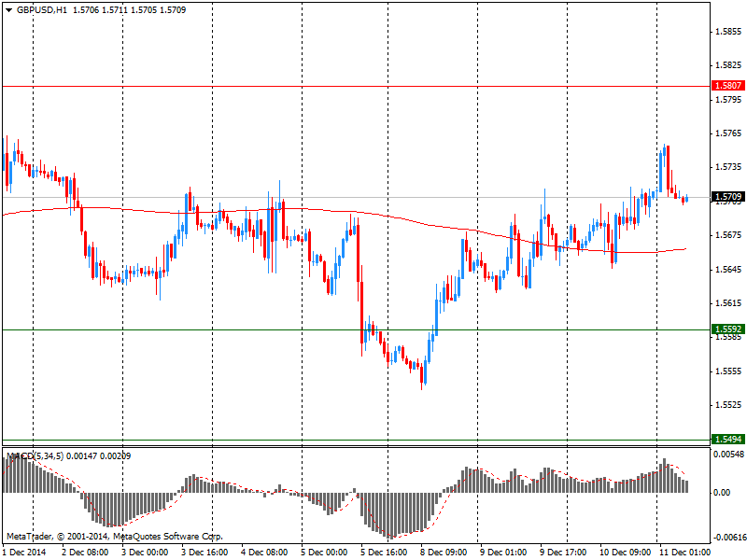Click the 1.5855 price scale value

[728, 32]
